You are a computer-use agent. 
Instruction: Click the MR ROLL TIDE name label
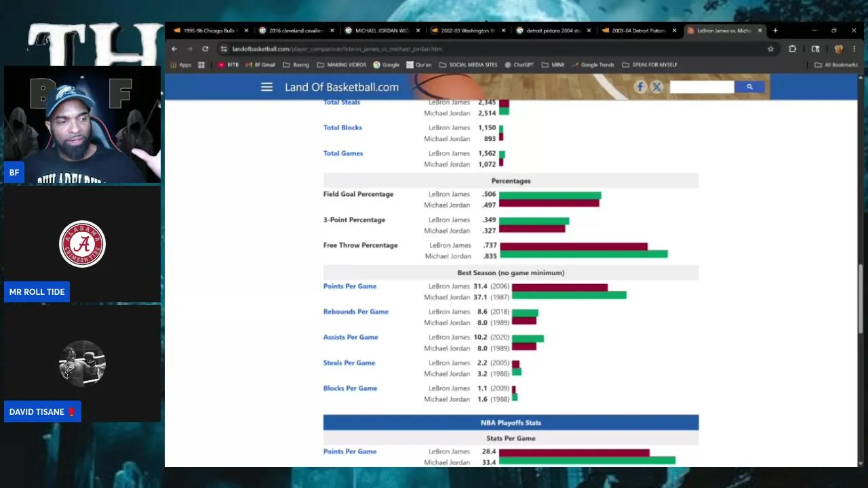[x=37, y=292]
